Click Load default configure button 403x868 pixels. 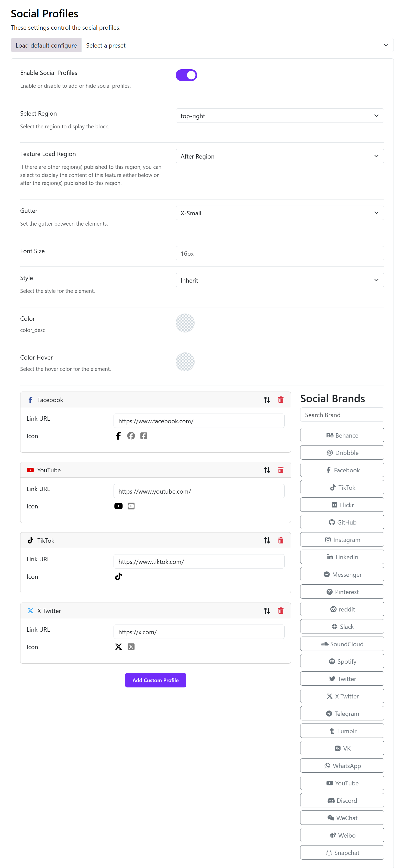click(46, 45)
